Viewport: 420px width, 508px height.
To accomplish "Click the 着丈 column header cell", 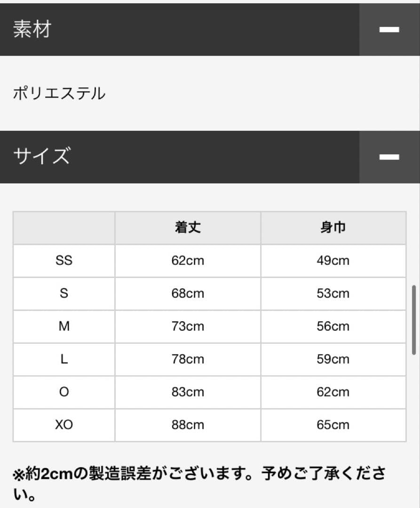I will [187, 227].
